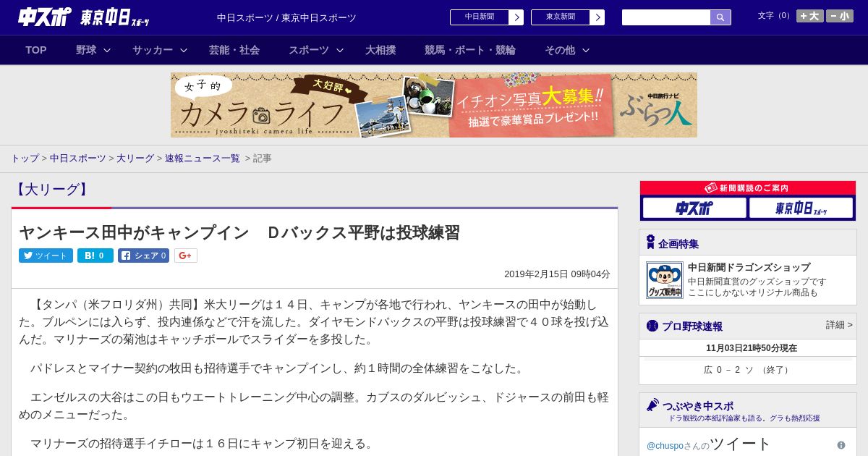Expand the その他 navigation dropdown
This screenshot has height=456, width=868.
(567, 50)
